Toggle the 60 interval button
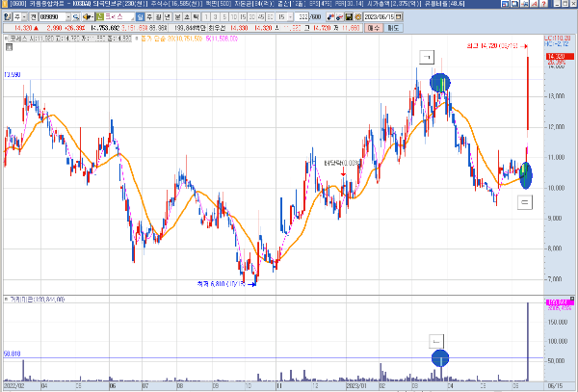578x392 pixels. (270, 17)
